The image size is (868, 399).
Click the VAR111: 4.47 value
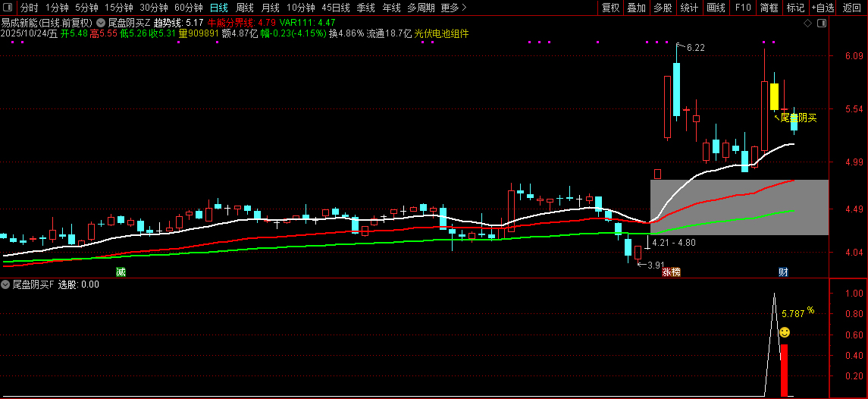tap(307, 24)
